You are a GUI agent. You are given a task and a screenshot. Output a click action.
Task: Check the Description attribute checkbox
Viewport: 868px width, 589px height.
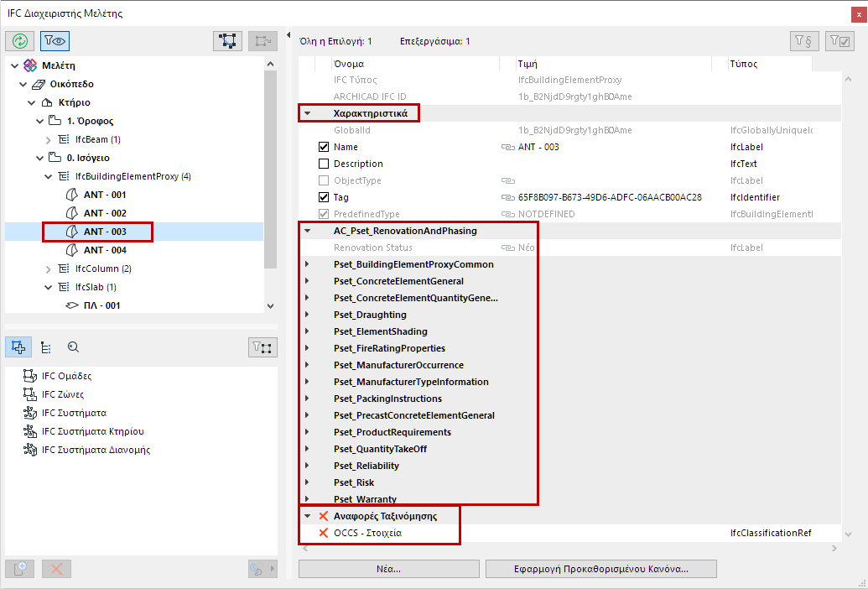pyautogui.click(x=324, y=164)
